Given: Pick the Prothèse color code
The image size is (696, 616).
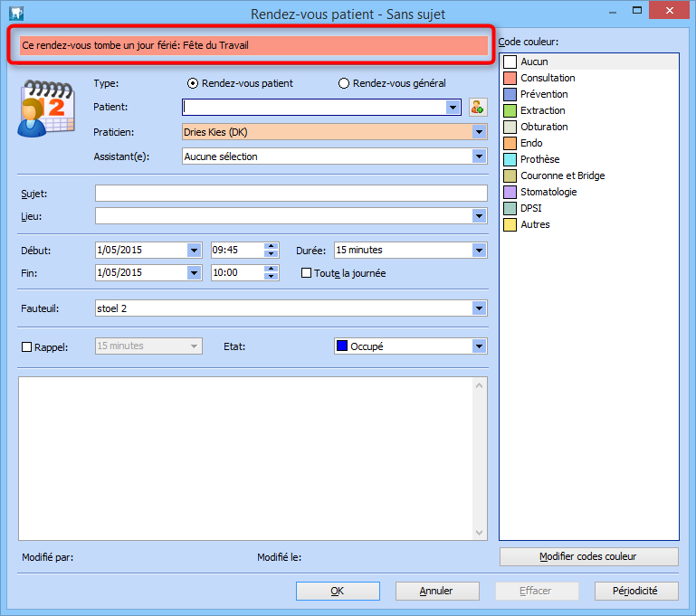Looking at the screenshot, I should 589,159.
